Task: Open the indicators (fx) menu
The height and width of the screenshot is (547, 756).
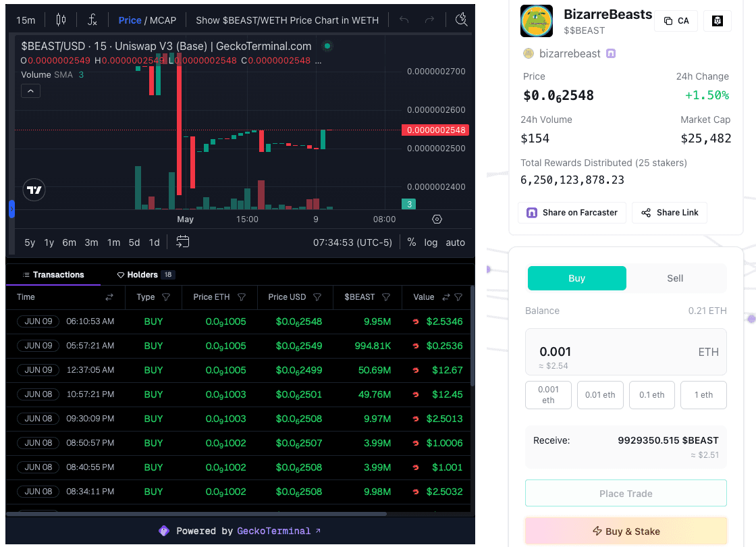Action: [x=92, y=20]
